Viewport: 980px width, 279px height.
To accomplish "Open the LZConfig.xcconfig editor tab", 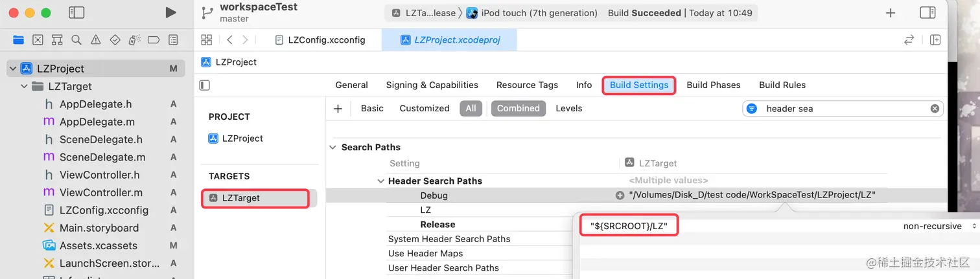I will pos(320,40).
